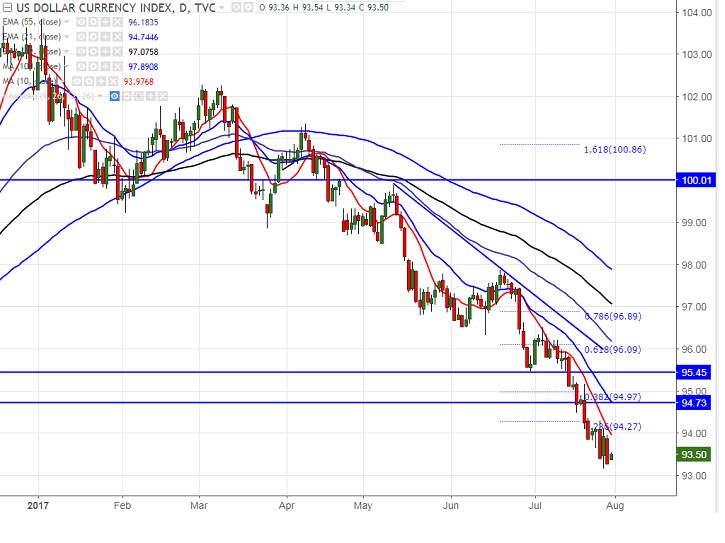The width and height of the screenshot is (725, 543).
Task: Hide the MA 100 line using its eye icon
Action: [81, 67]
